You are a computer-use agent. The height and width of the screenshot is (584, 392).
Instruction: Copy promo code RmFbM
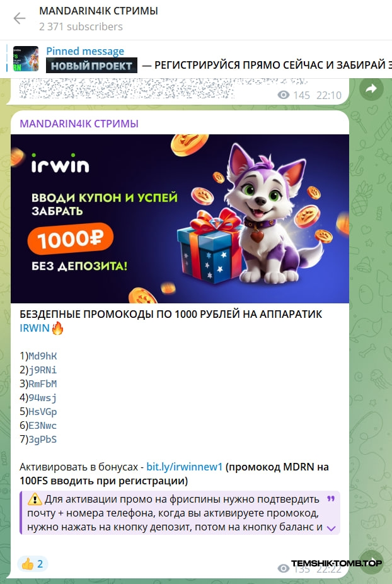43,383
